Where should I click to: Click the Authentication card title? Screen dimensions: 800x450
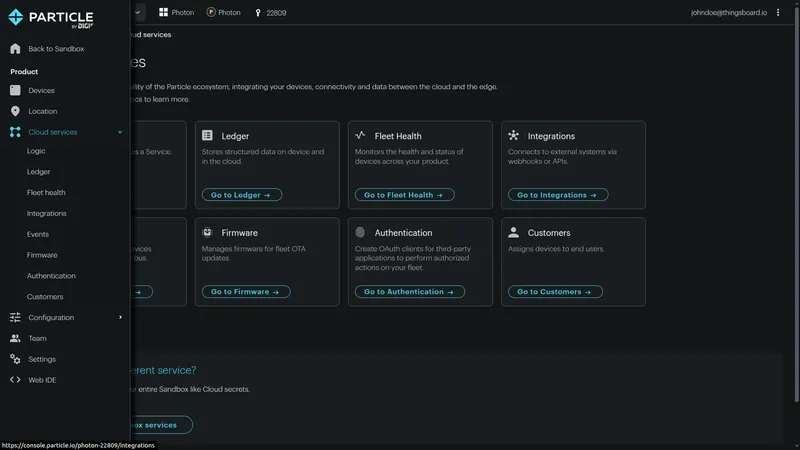coord(403,233)
